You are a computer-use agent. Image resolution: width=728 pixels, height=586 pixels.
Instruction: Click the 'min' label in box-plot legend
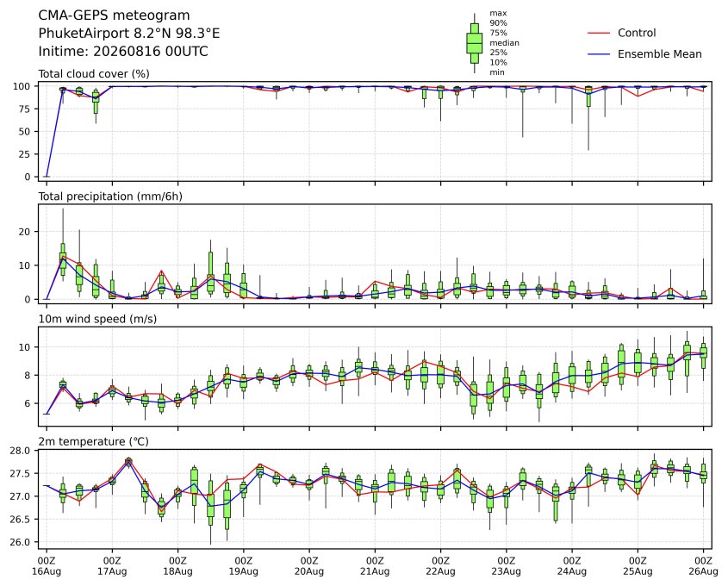click(x=497, y=72)
